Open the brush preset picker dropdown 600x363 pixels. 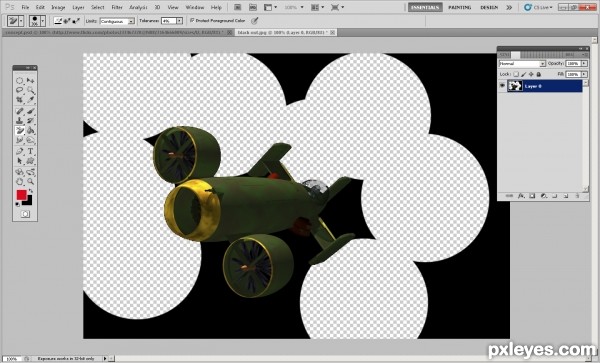(x=43, y=21)
